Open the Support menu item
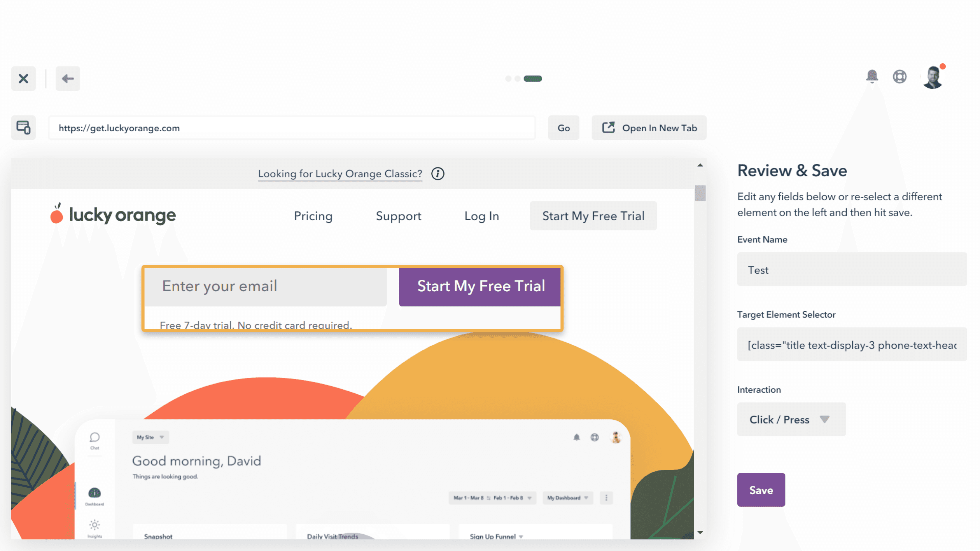Image resolution: width=980 pixels, height=551 pixels. pos(398,216)
